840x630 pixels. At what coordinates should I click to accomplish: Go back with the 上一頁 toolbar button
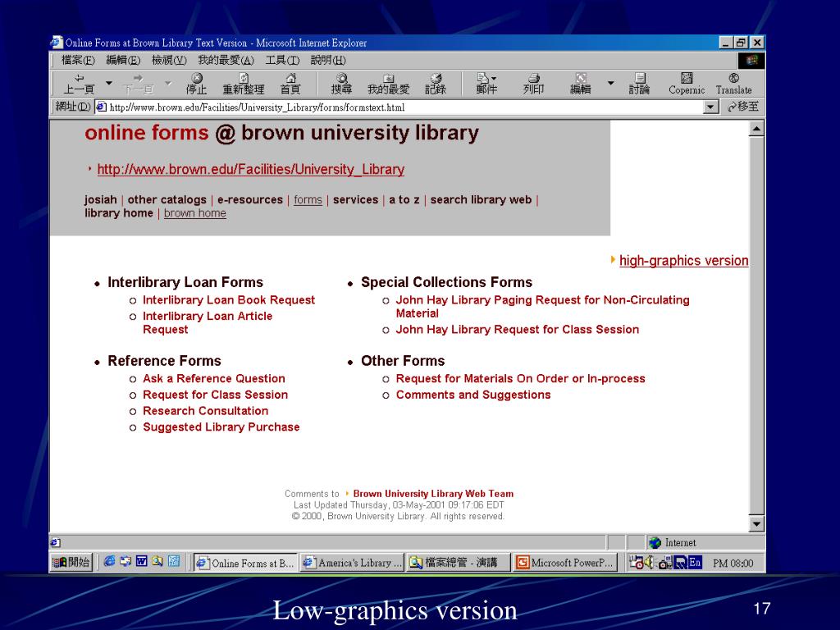[79, 84]
